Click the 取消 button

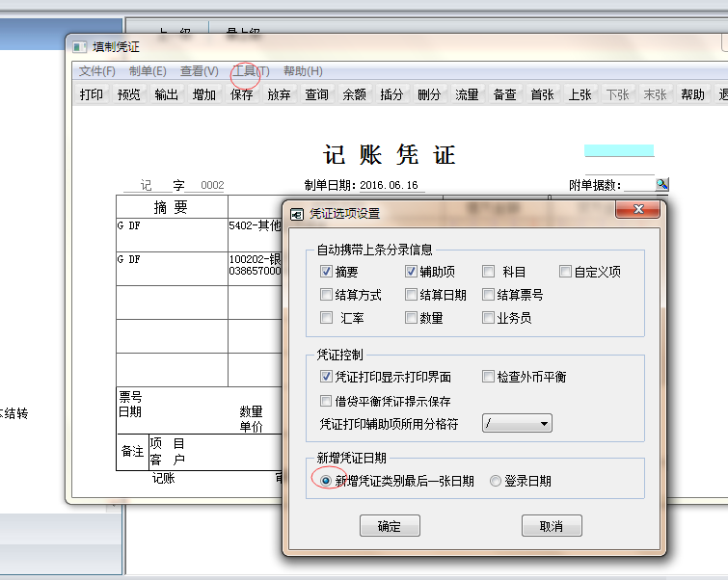[x=552, y=526]
